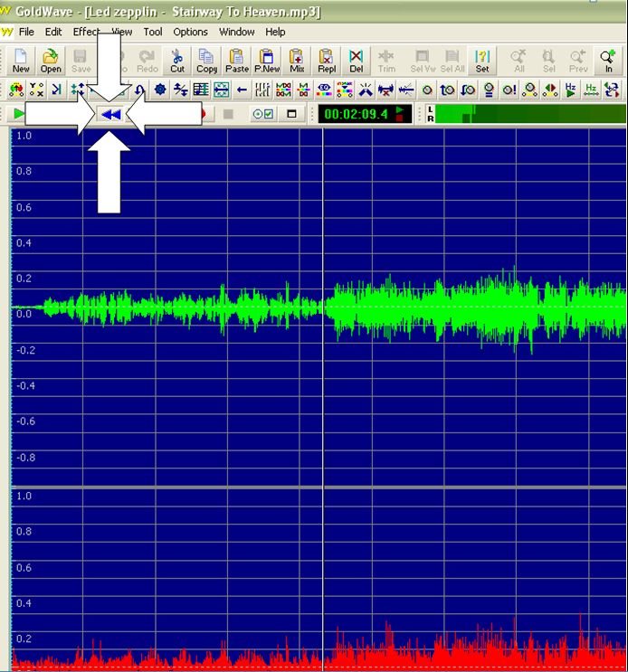
Task: Click the -0.8 amplitude label
Action: coord(25,458)
